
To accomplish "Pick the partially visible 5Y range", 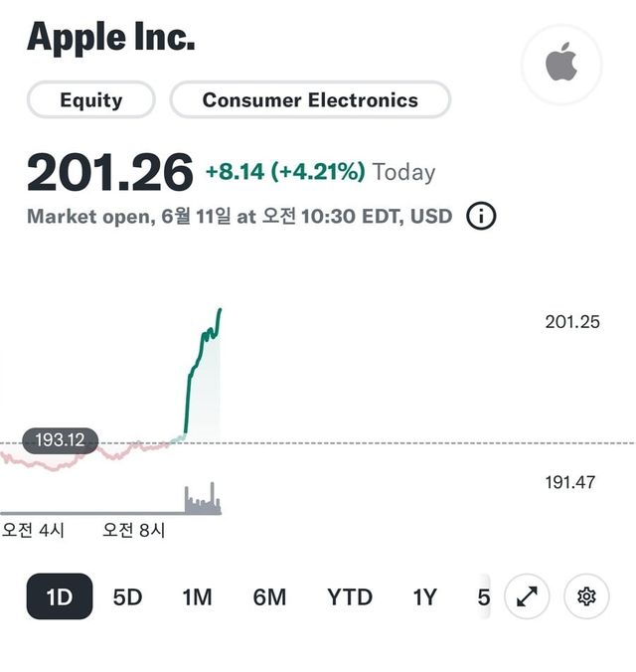I will pos(483,596).
